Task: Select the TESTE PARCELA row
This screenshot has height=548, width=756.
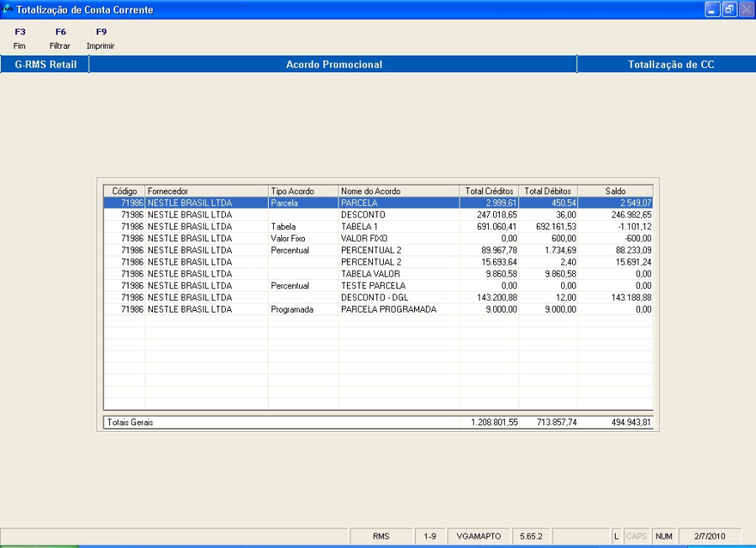Action: click(379, 286)
